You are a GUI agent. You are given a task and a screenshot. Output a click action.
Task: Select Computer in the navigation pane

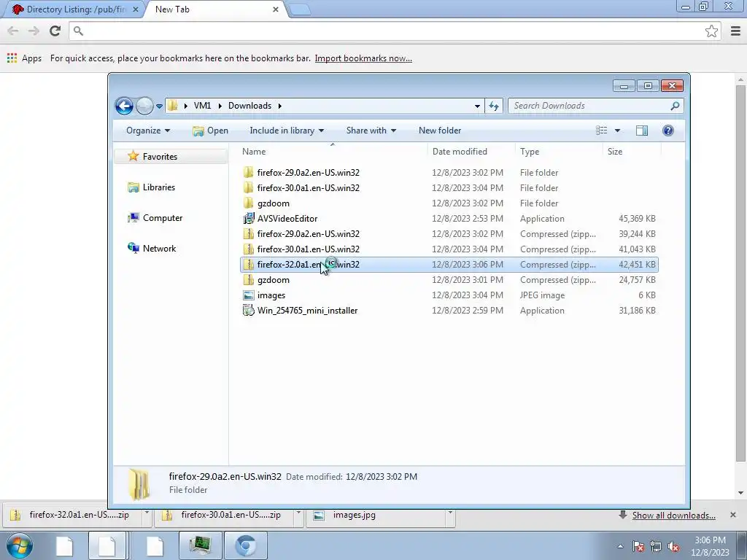163,217
